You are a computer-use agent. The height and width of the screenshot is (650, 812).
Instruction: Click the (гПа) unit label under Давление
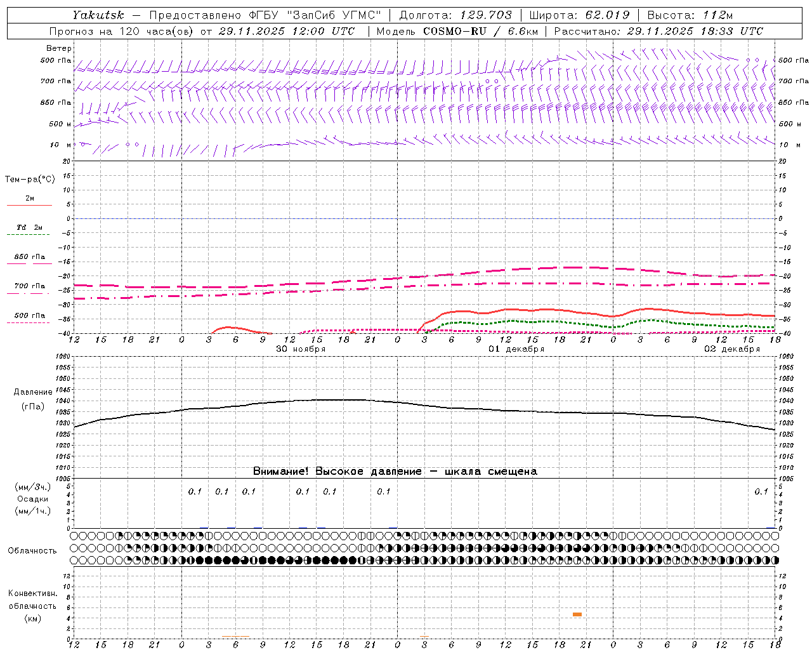click(x=33, y=407)
